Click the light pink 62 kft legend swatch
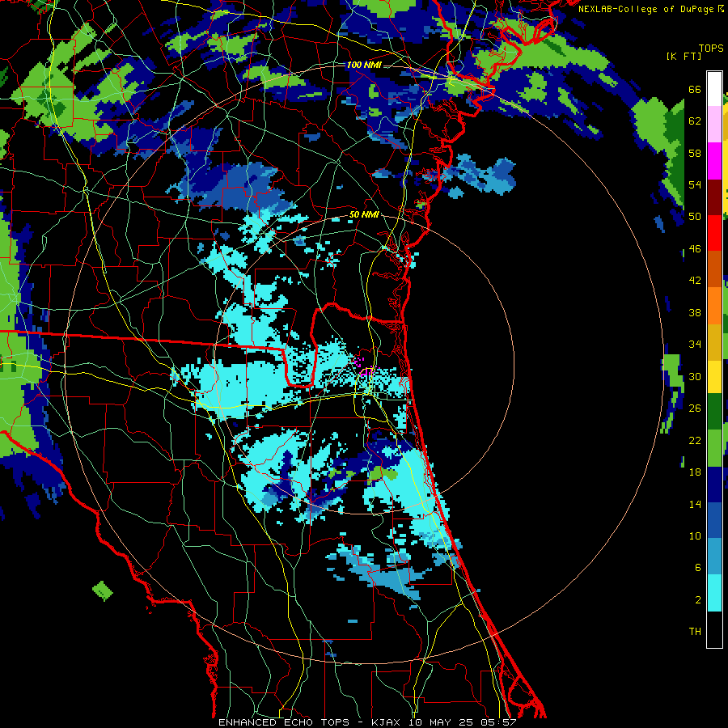This screenshot has height=728, width=728. pos(714,124)
